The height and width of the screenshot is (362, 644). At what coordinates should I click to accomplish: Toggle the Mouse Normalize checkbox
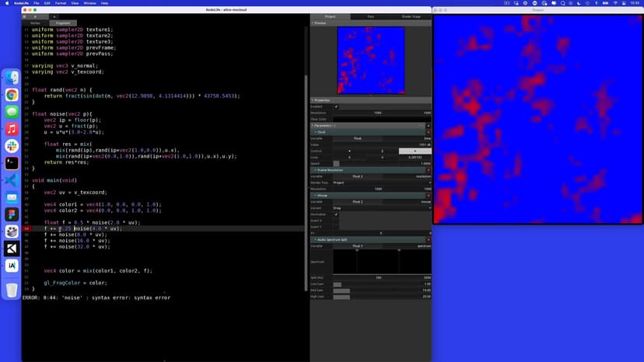[336, 214]
